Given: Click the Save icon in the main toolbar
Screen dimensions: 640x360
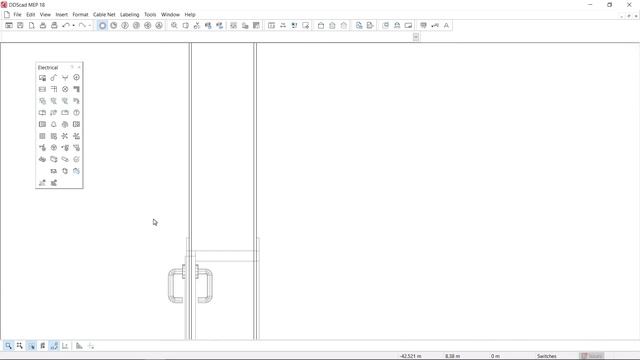Looking at the screenshot, I should click(x=20, y=25).
